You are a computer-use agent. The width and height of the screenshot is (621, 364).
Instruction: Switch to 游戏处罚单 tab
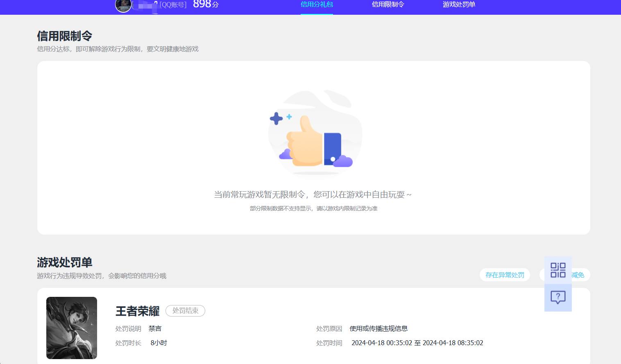[x=459, y=5]
